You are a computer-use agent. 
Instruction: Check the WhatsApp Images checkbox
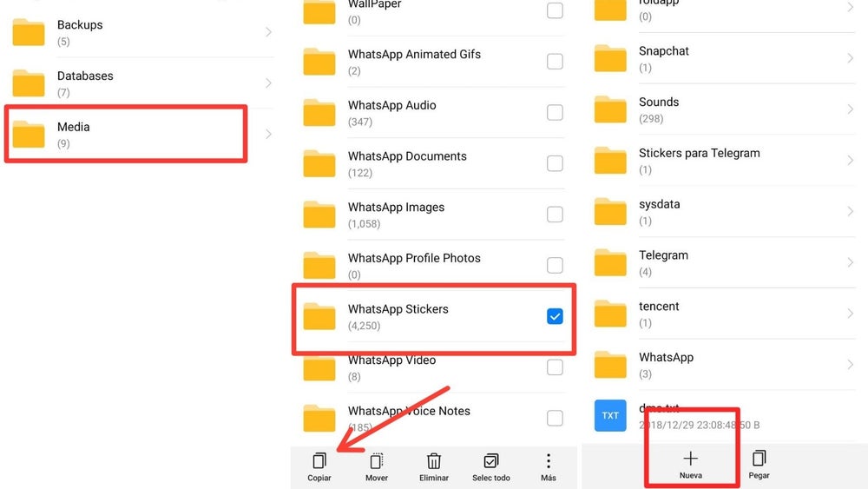(555, 215)
